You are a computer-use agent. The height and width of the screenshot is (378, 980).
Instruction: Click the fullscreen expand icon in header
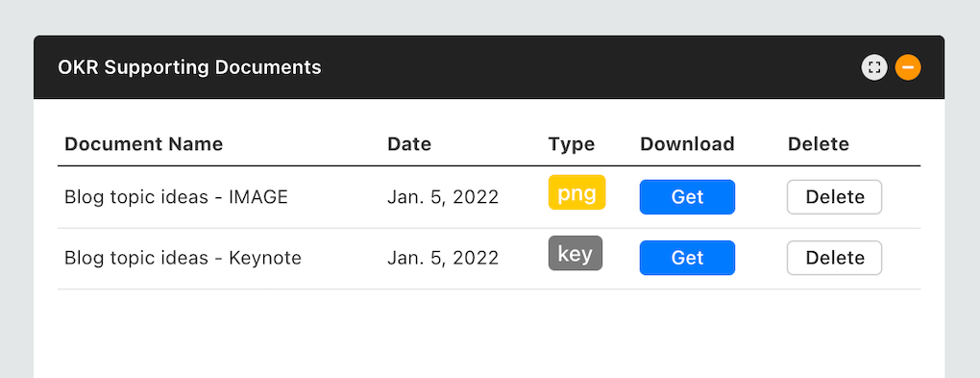(x=873, y=67)
